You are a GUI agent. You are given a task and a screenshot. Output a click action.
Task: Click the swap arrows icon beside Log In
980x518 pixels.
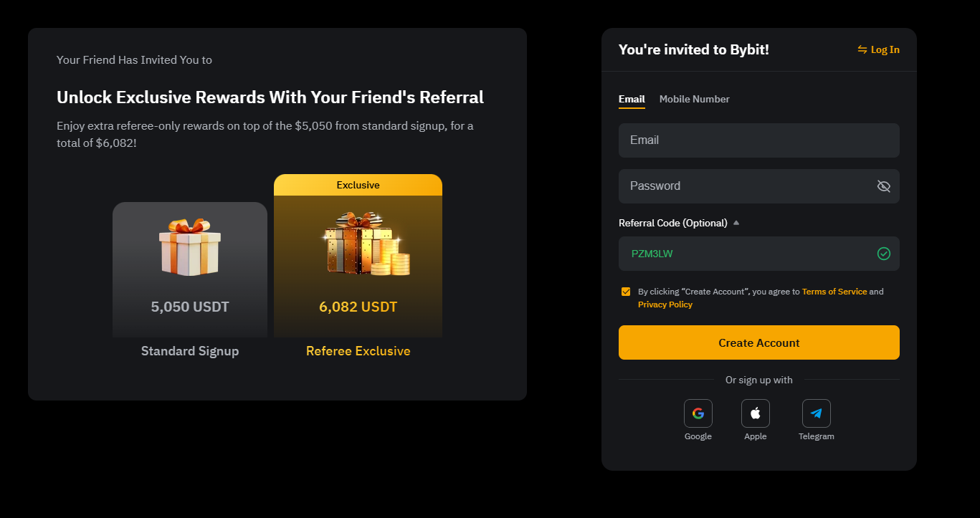click(x=862, y=49)
